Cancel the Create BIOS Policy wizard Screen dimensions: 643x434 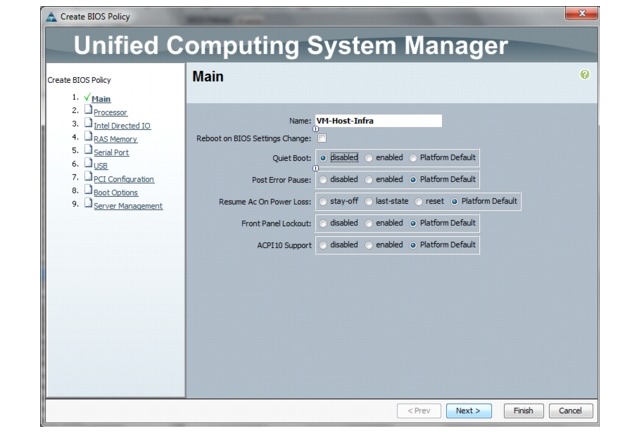click(x=570, y=411)
